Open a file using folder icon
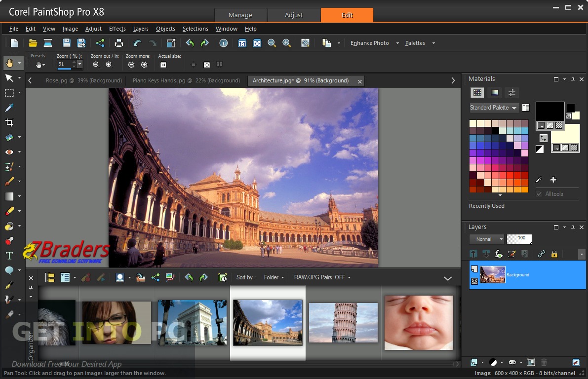The image size is (588, 379). coord(33,43)
